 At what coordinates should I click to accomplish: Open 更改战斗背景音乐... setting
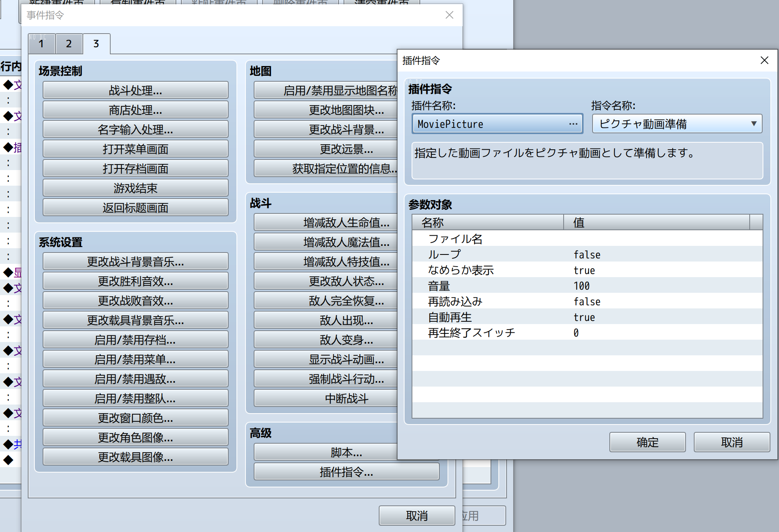135,262
